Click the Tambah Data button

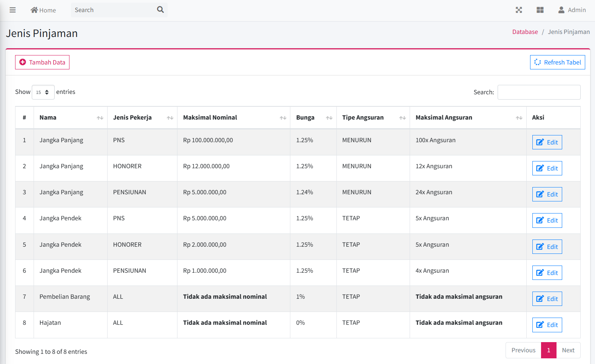click(x=42, y=62)
